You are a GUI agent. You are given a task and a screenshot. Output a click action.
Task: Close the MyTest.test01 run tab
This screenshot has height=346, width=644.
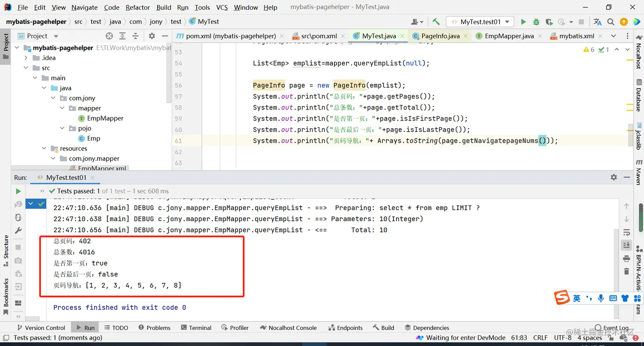[x=93, y=178]
